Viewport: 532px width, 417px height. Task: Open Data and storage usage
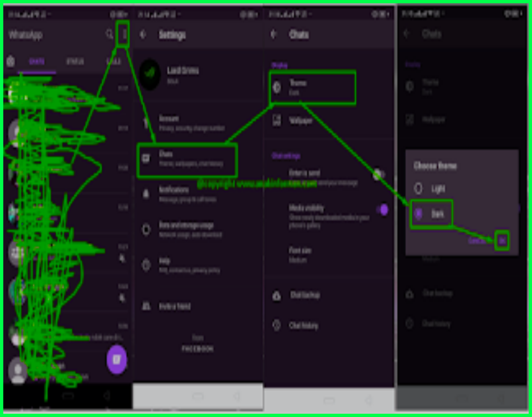point(198,229)
